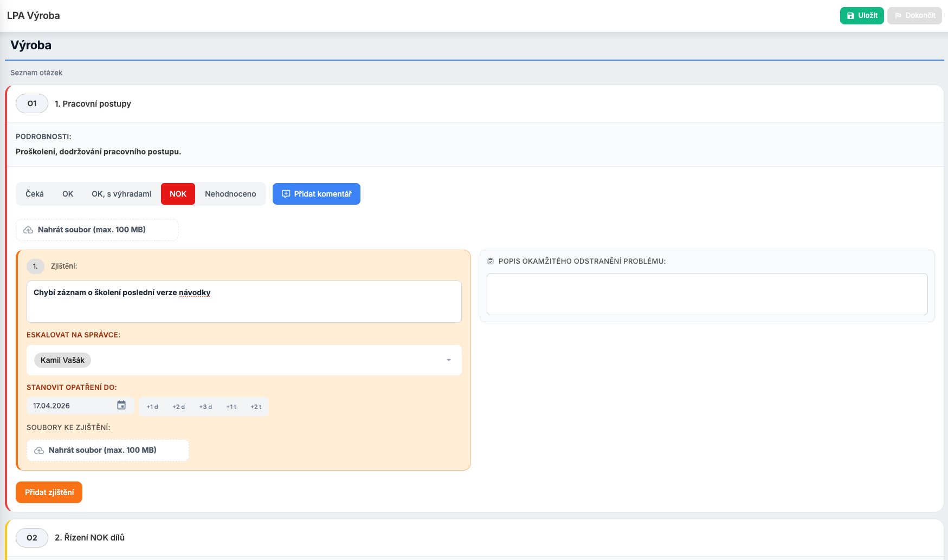Viewport: 948px width, 560px height.
Task: Click the cloud upload icon under rating buttons
Action: (x=28, y=230)
